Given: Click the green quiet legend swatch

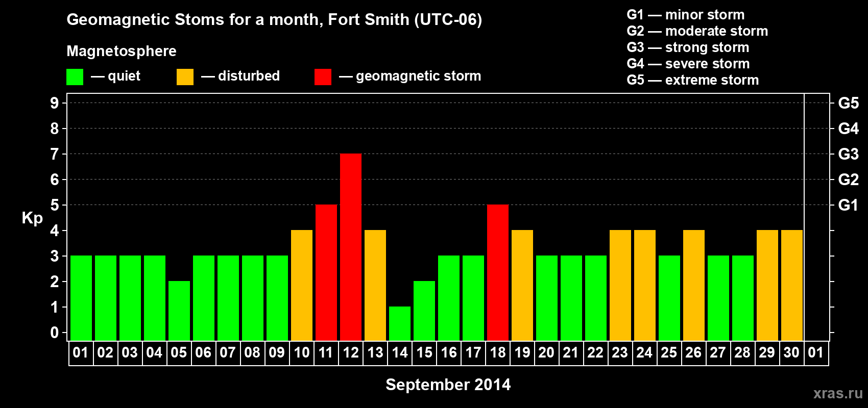Looking at the screenshot, I should click(x=75, y=77).
